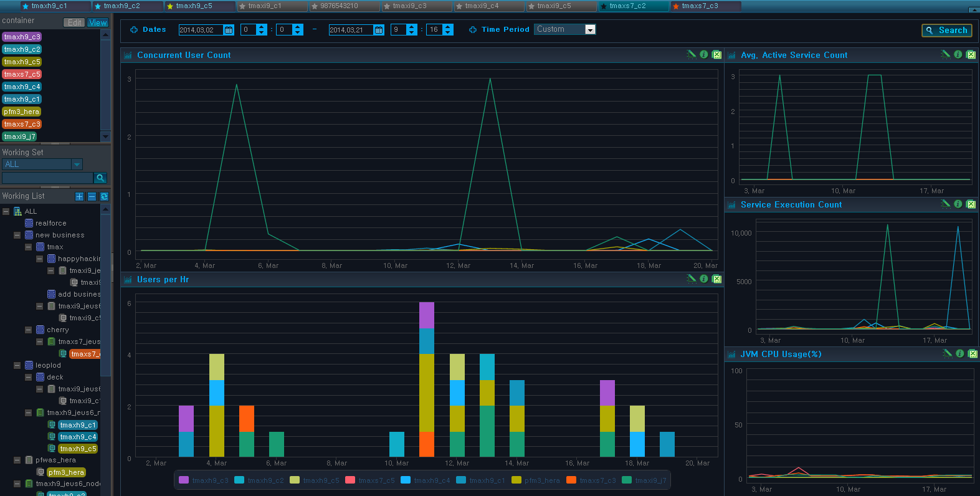980x496 pixels.
Task: Export JVM CPU Usage chart to Excel
Action: [973, 353]
